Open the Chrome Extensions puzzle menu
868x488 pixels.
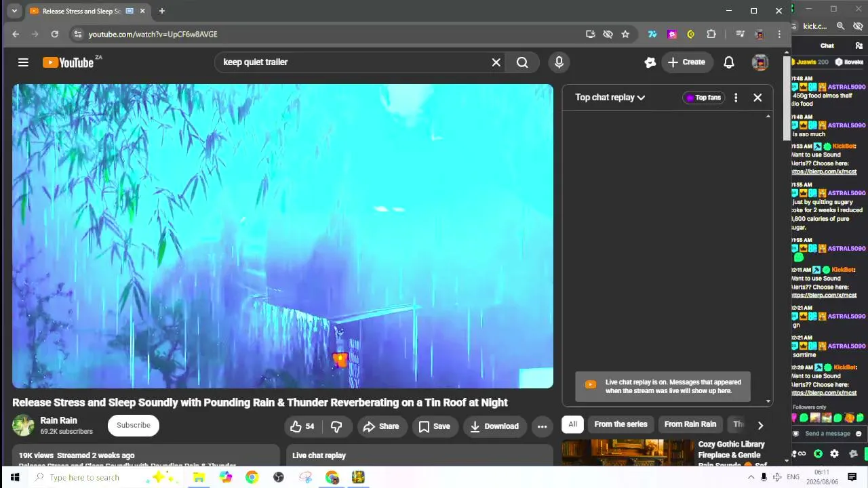(x=711, y=34)
